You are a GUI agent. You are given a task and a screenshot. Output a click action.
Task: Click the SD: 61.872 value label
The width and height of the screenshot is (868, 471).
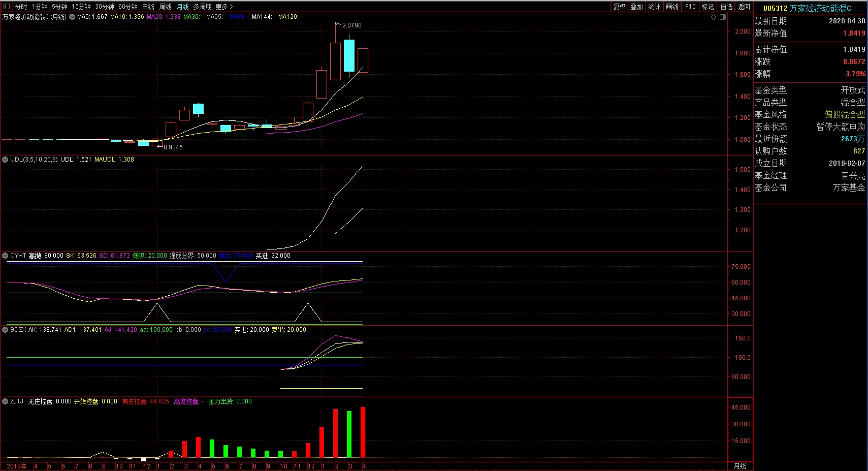pyautogui.click(x=114, y=256)
